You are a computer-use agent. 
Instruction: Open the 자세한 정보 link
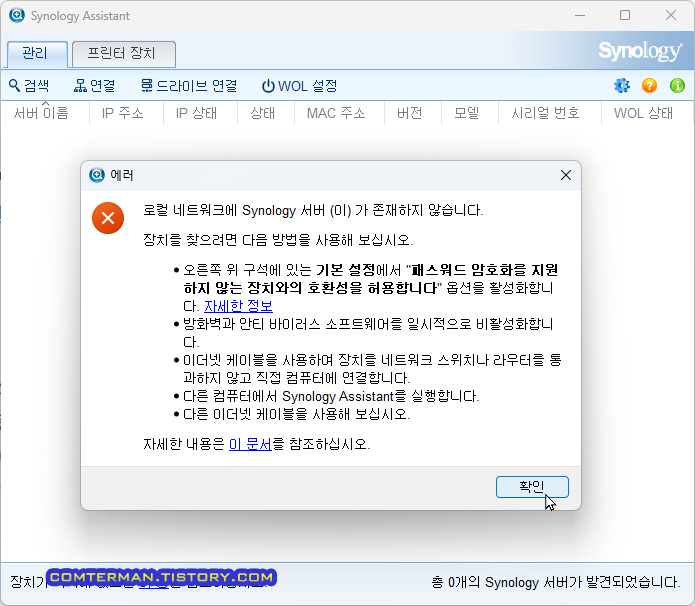pyautogui.click(x=238, y=306)
